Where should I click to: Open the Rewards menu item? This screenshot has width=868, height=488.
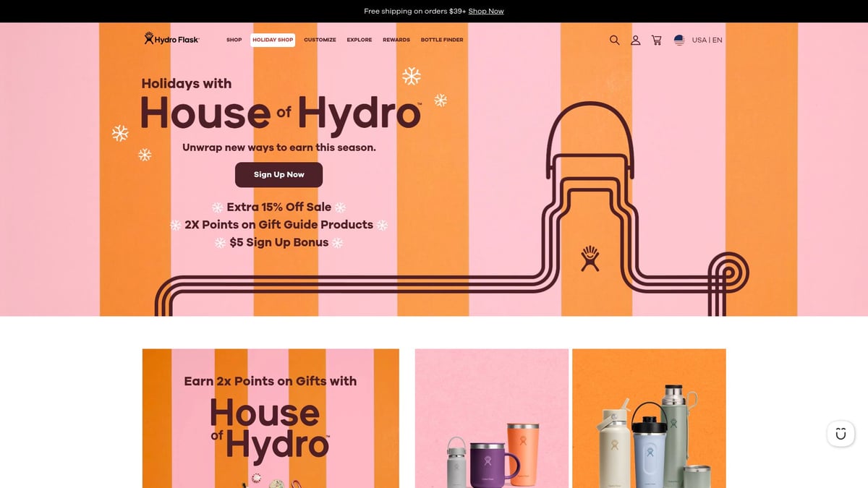396,40
